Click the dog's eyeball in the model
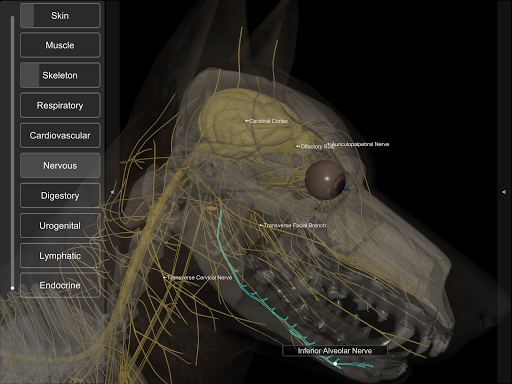This screenshot has width=512, height=384. coord(326,181)
